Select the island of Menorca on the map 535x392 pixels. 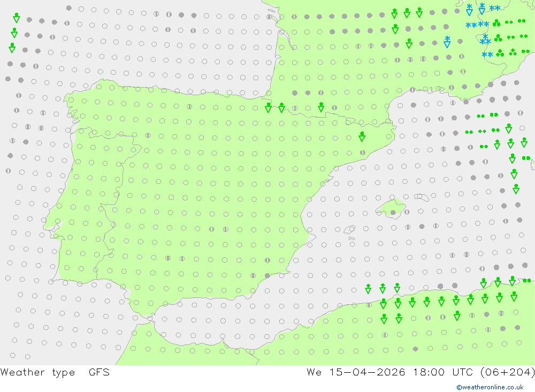point(422,197)
